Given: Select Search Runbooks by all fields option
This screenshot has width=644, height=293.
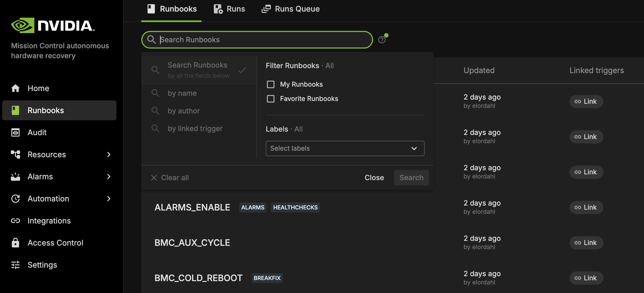Looking at the screenshot, I should pos(199,70).
